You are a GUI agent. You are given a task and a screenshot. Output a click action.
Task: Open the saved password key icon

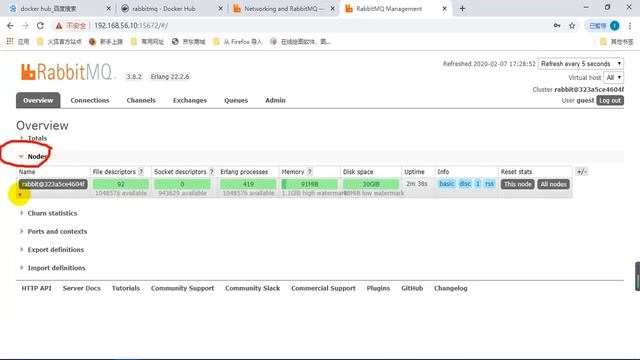pos(557,25)
